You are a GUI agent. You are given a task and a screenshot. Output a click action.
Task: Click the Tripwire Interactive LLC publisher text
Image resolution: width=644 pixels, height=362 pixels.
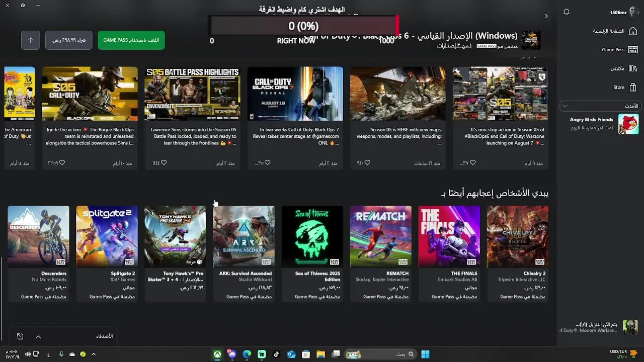(x=522, y=280)
